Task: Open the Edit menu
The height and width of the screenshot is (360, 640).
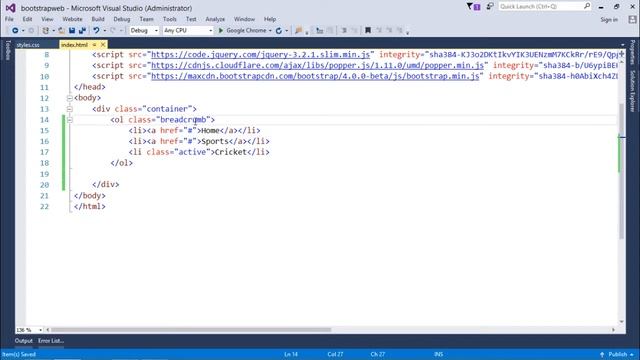Action: tap(27, 19)
